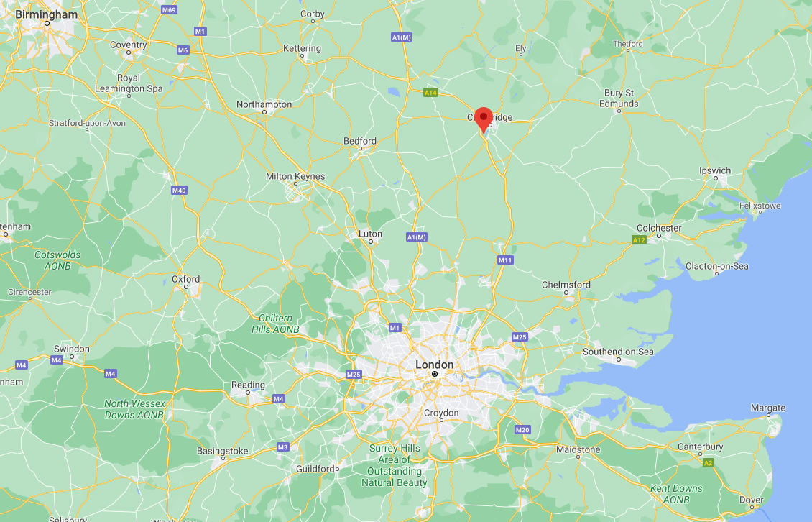Click the Chiltern Hills AONB label
Screen dimensions: 812x522
275,324
